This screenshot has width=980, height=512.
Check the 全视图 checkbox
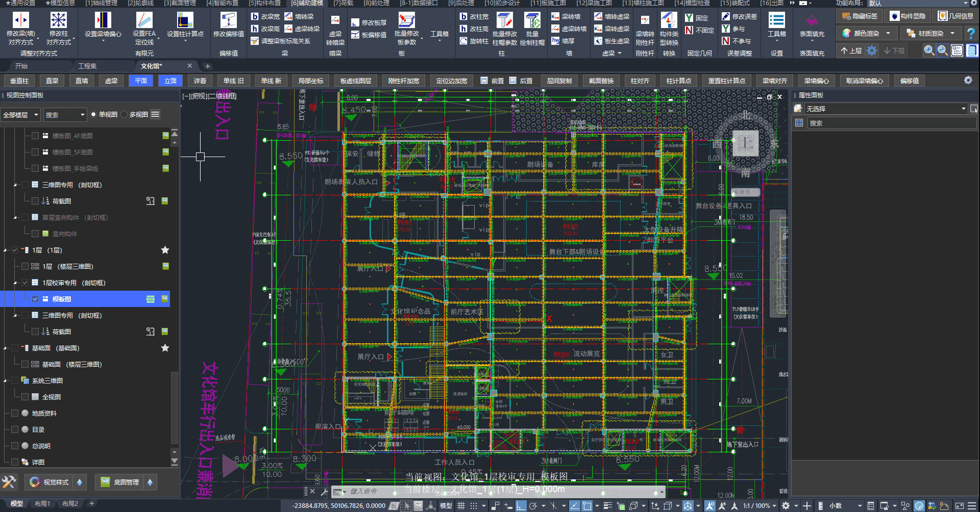click(25, 397)
